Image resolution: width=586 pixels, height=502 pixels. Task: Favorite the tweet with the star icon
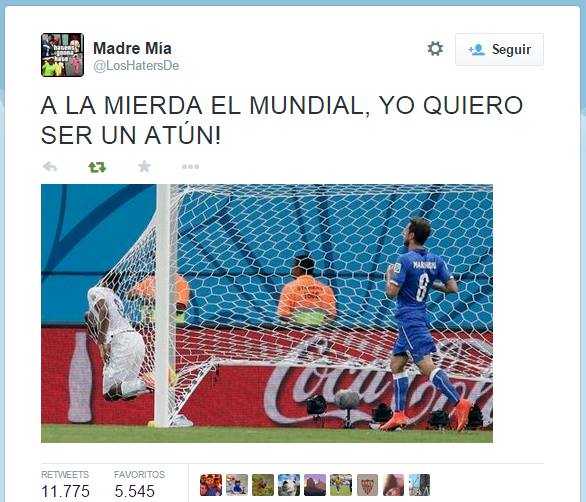pyautogui.click(x=144, y=166)
